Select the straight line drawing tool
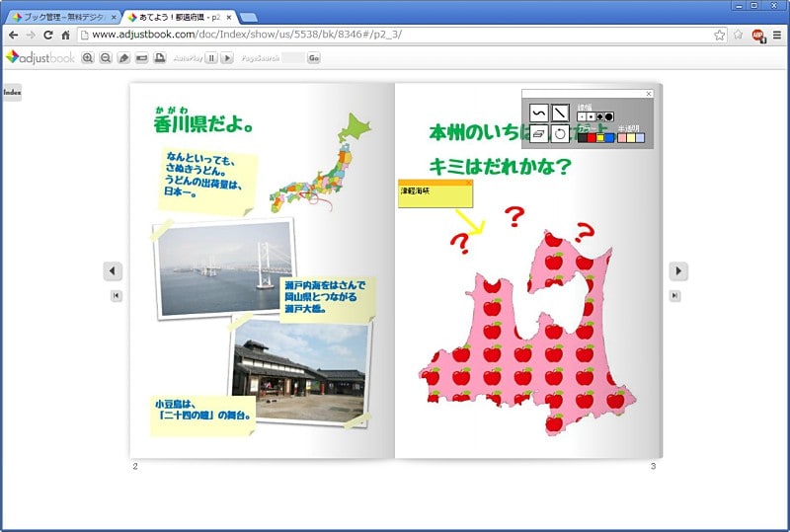790x532 pixels. [560, 113]
